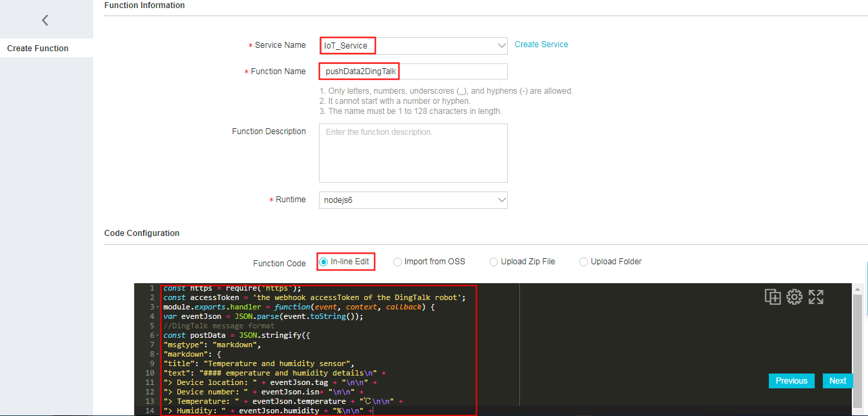Open the Service Name dropdown
This screenshot has width=868, height=416.
tap(413, 46)
